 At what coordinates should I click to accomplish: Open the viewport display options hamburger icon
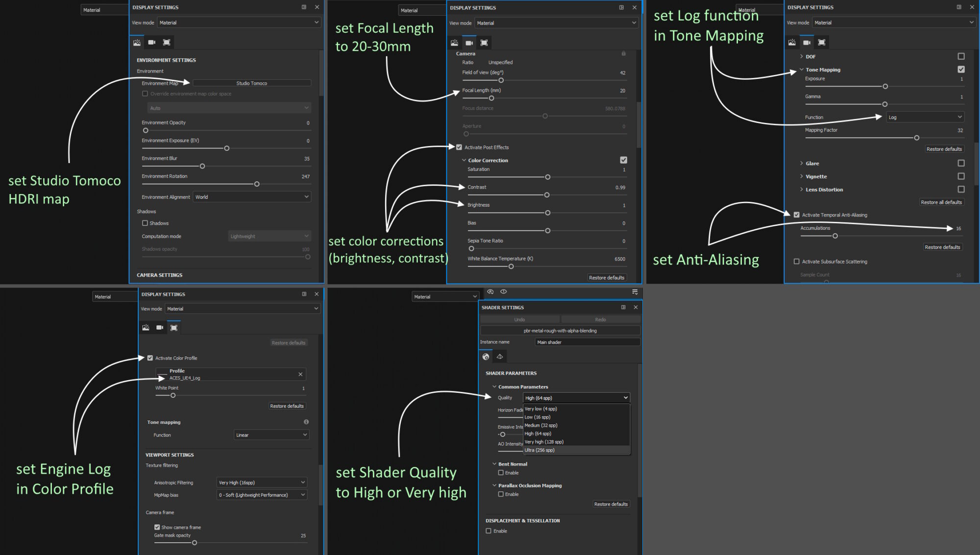pyautogui.click(x=635, y=292)
